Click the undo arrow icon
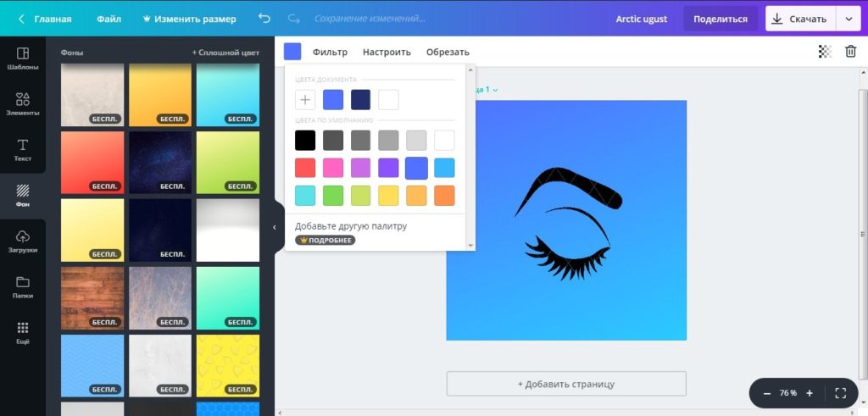Viewport: 868px width, 416px height. point(264,19)
